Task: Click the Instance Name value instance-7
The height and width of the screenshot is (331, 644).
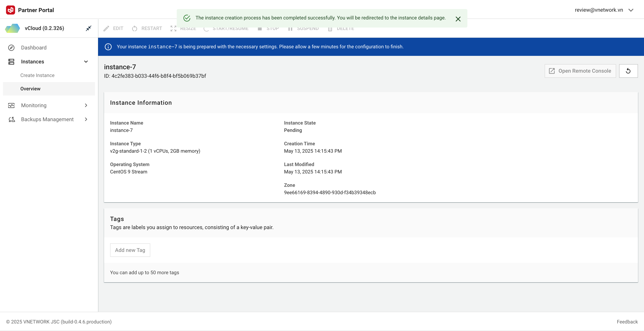Action: point(121,130)
